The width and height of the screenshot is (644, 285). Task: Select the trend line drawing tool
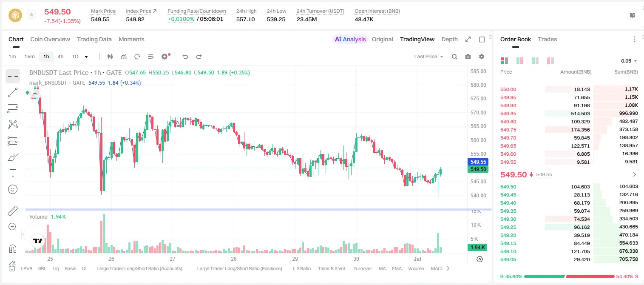coord(13,92)
